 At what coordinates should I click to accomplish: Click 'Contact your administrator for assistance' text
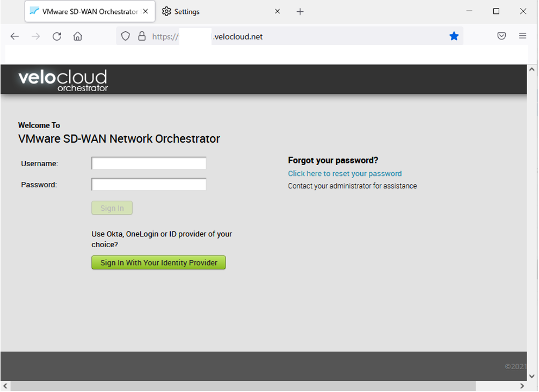click(352, 186)
